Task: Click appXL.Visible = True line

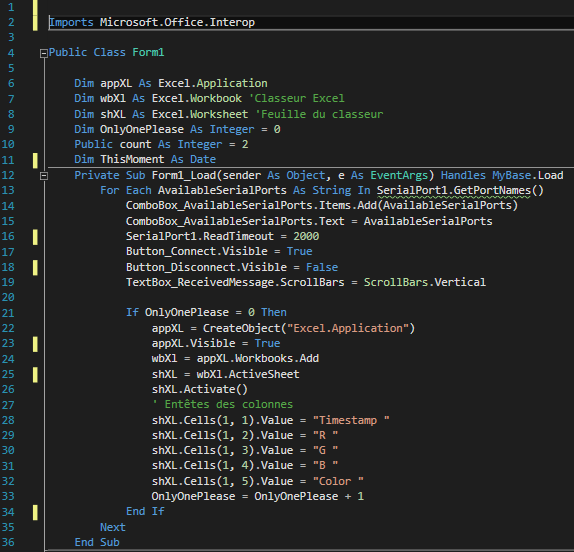Action: tap(216, 343)
